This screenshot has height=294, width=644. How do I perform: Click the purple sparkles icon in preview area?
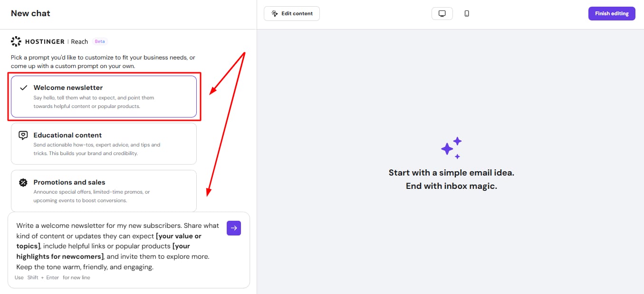pyautogui.click(x=451, y=147)
